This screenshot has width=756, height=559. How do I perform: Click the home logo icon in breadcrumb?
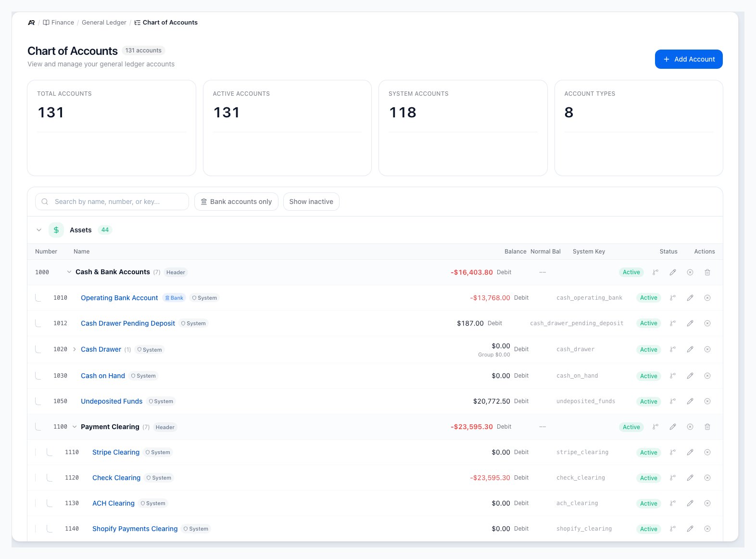pyautogui.click(x=31, y=23)
